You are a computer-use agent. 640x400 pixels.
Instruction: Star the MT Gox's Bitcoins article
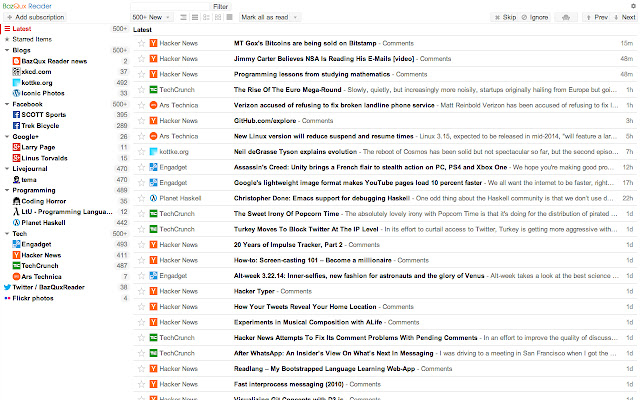click(x=141, y=43)
